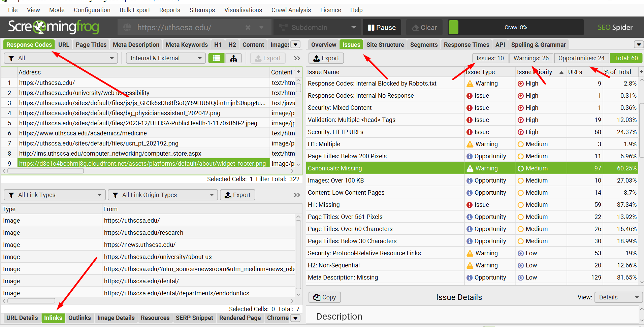
Task: Clear the URL field with X icon
Action: [x=248, y=28]
